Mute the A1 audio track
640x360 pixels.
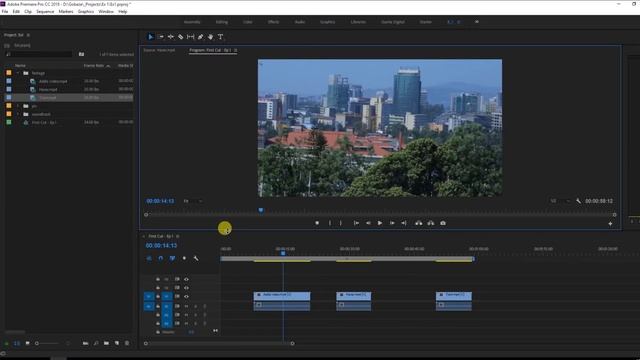pos(187,306)
